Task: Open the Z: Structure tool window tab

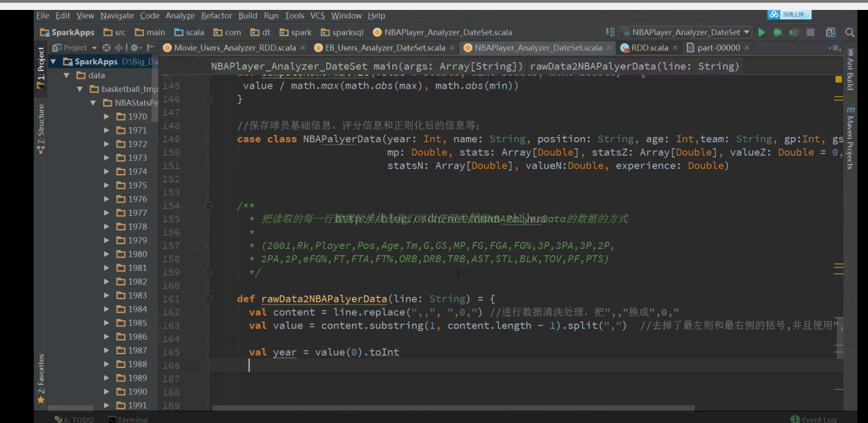Action: 41,128
